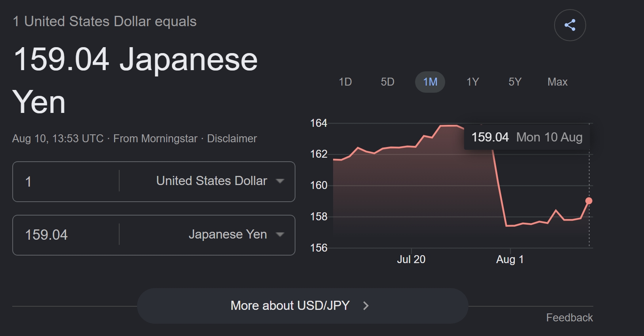Click the dollar amount input field

[66, 181]
